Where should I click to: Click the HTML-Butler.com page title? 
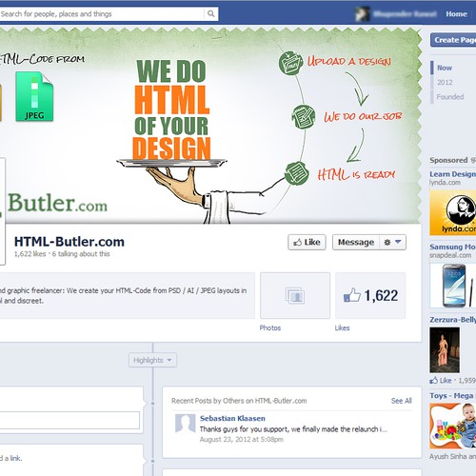tap(69, 242)
